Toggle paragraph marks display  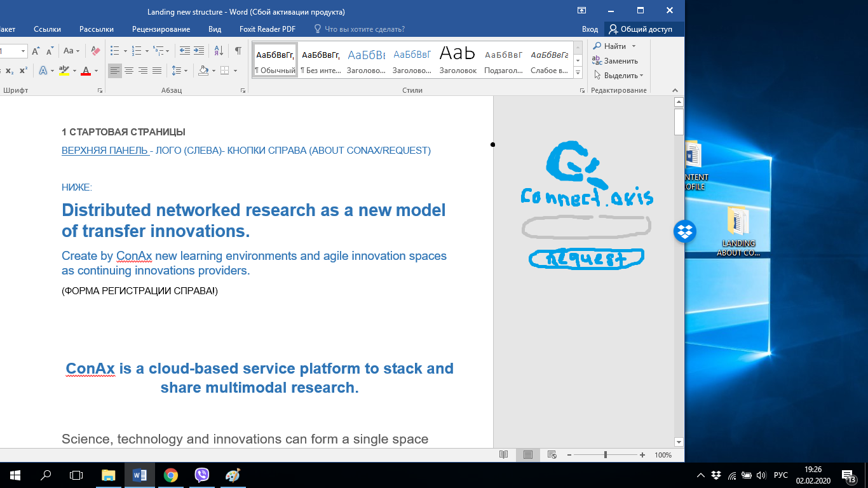pyautogui.click(x=238, y=51)
